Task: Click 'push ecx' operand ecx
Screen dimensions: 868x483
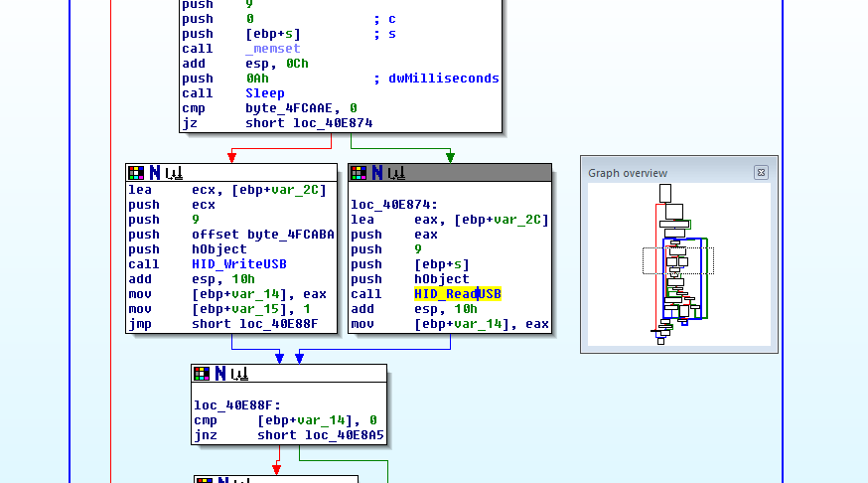Action: tap(204, 205)
